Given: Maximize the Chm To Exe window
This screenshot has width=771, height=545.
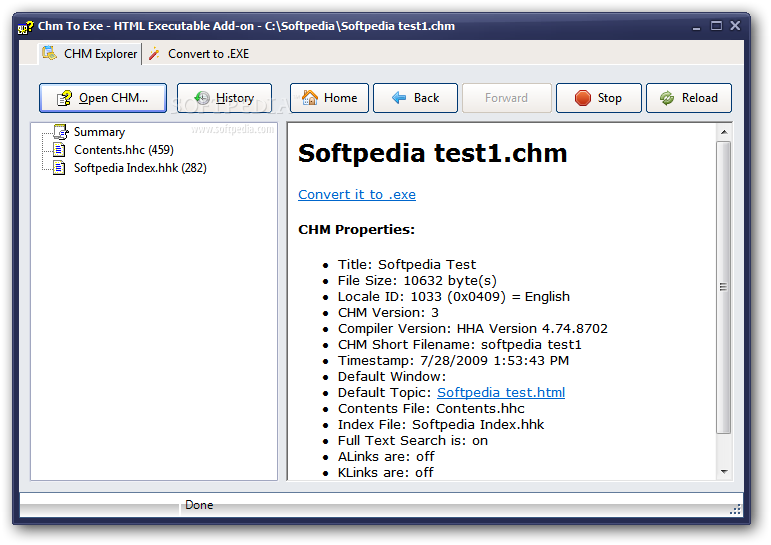Looking at the screenshot, I should click(716, 26).
